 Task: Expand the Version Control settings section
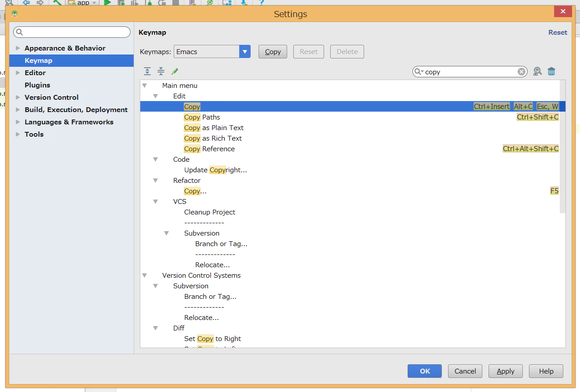pyautogui.click(x=18, y=97)
